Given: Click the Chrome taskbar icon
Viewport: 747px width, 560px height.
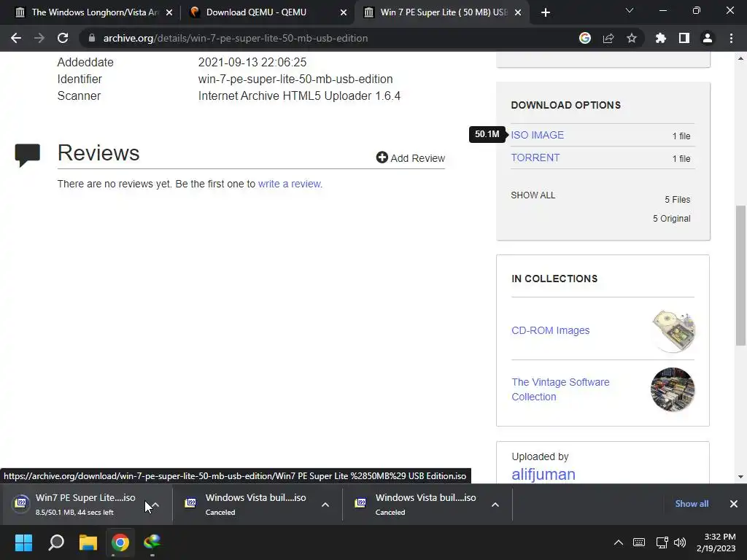Looking at the screenshot, I should click(x=120, y=542).
